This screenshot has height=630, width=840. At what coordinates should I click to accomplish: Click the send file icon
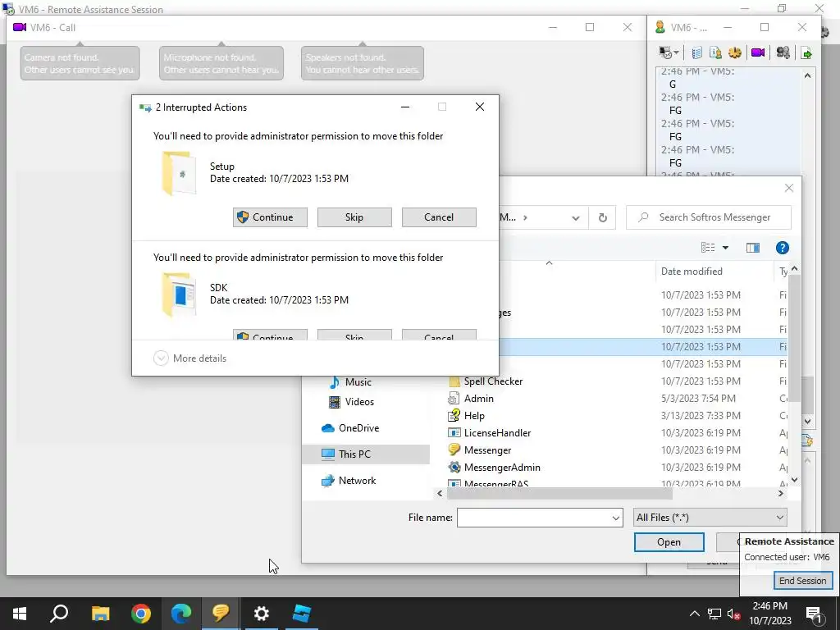tap(806, 53)
